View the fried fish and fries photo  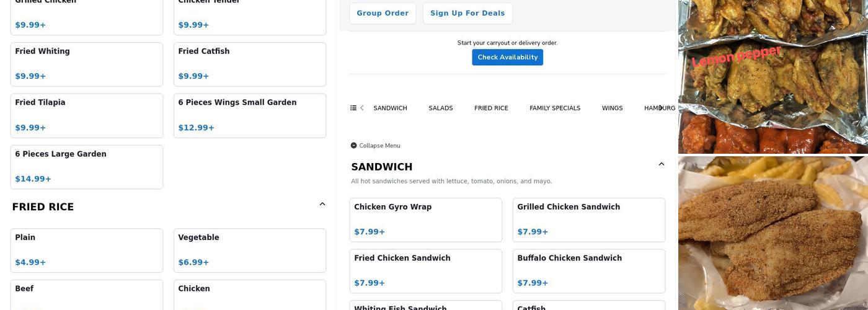[773, 232]
